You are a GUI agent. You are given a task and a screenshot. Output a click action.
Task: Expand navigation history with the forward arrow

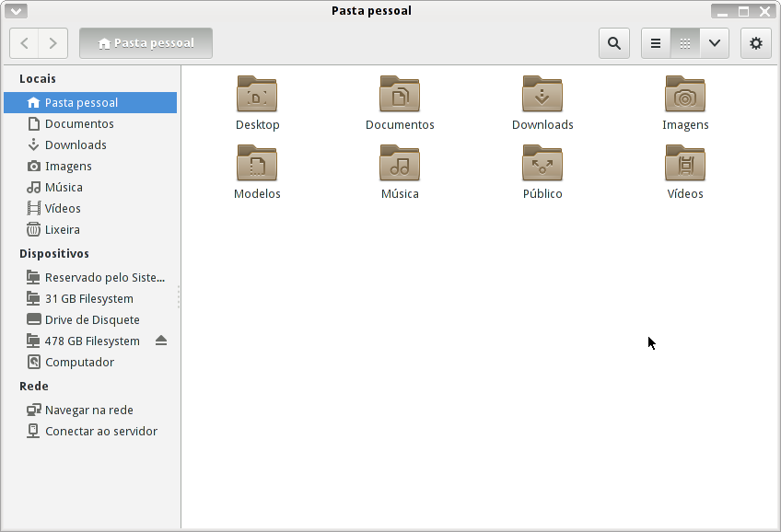pos(52,43)
